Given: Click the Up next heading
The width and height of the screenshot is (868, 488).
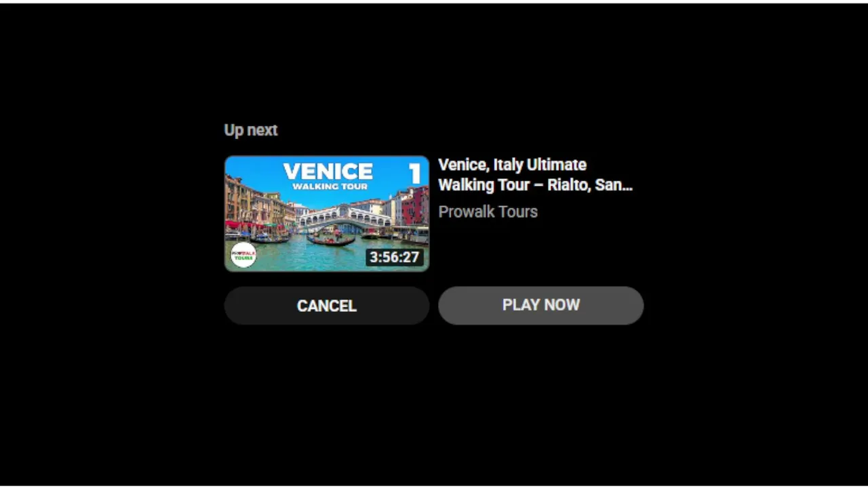Looking at the screenshot, I should 251,130.
